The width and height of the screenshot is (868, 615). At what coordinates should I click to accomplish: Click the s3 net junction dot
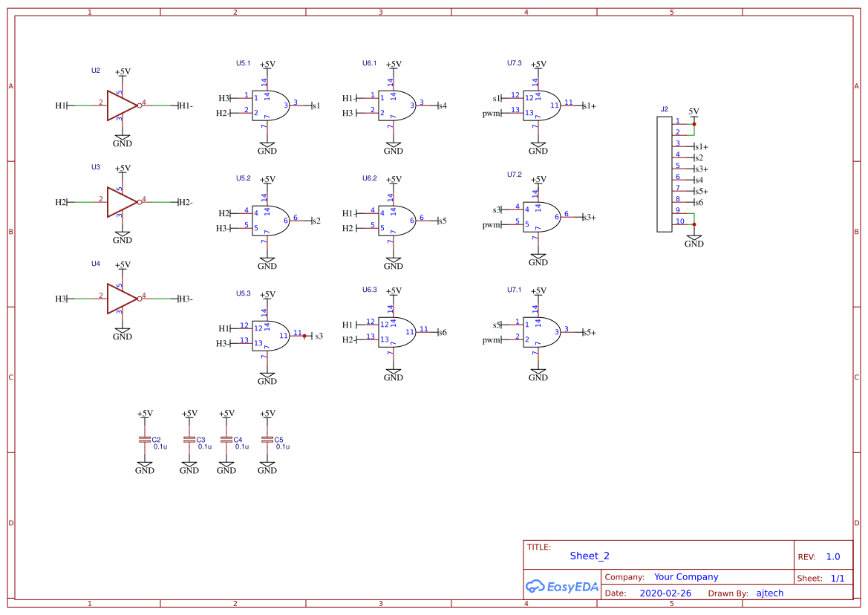tap(304, 336)
